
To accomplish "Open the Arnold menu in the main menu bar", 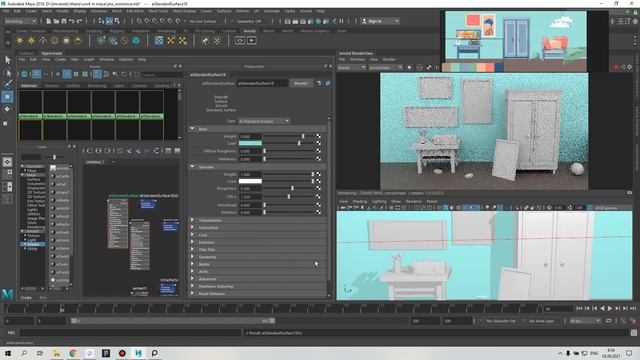I will click(306, 11).
